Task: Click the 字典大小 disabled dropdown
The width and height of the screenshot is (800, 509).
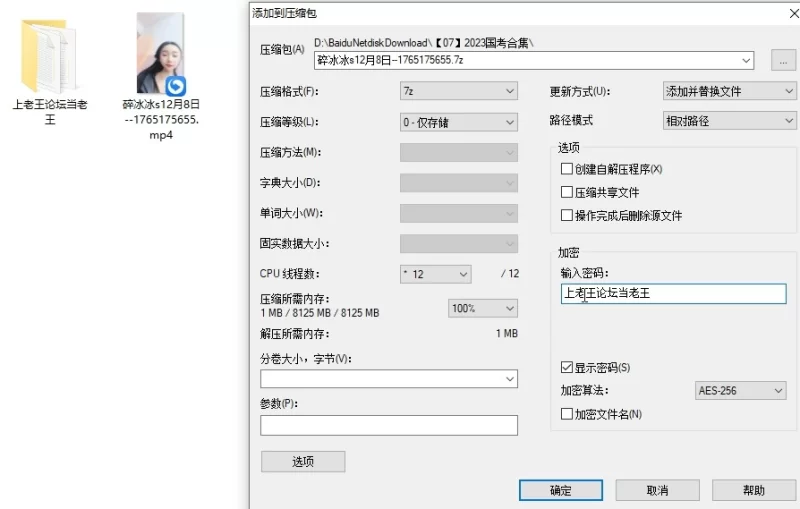Action: (x=459, y=183)
